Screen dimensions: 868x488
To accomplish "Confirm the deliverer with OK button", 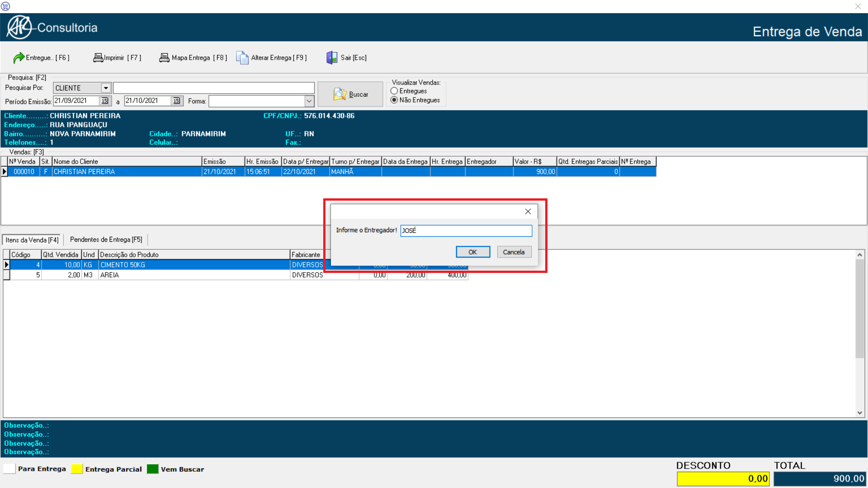I will [472, 252].
